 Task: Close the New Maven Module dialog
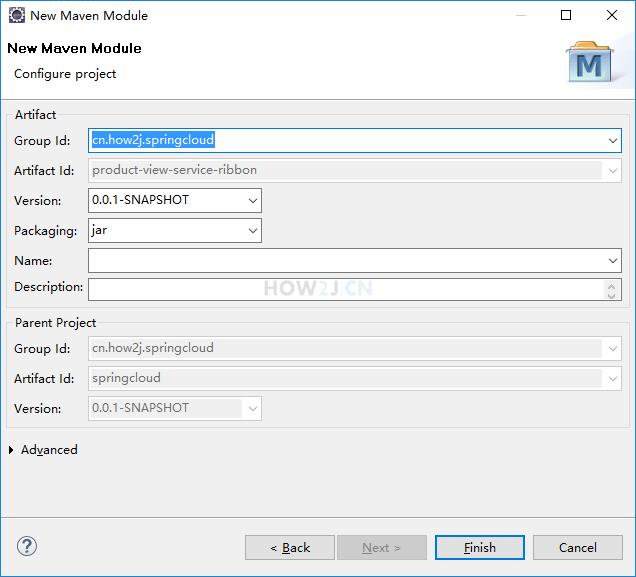[612, 15]
